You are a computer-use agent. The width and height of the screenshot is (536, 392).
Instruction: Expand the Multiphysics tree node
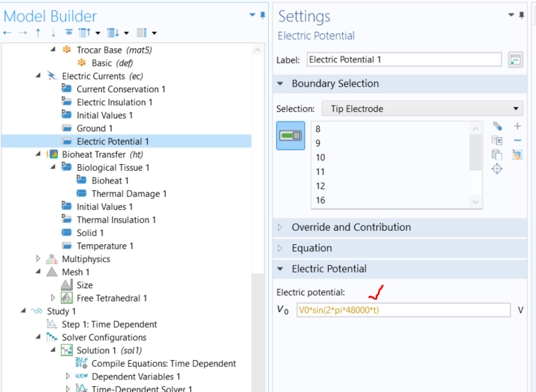pos(39,258)
